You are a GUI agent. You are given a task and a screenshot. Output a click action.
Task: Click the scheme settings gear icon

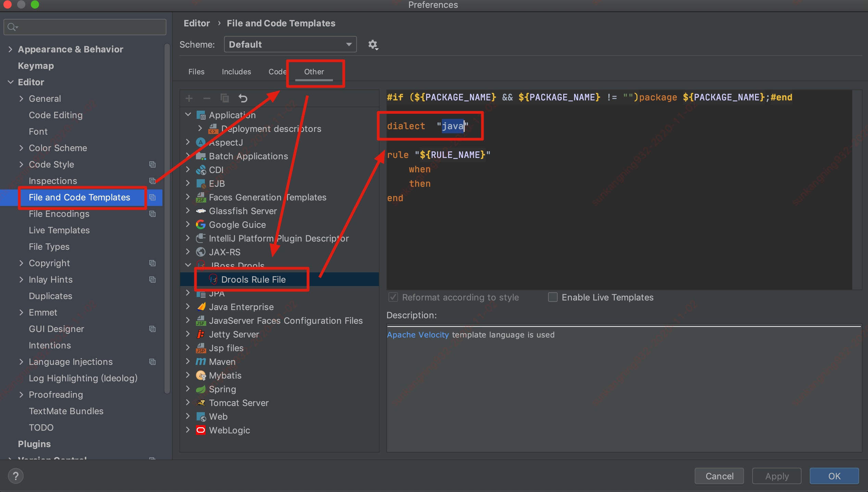coord(373,45)
